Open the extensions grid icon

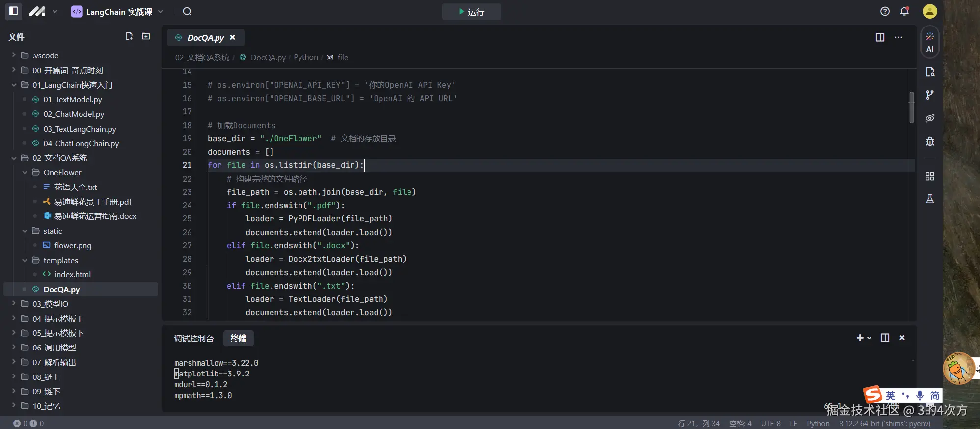tap(929, 176)
